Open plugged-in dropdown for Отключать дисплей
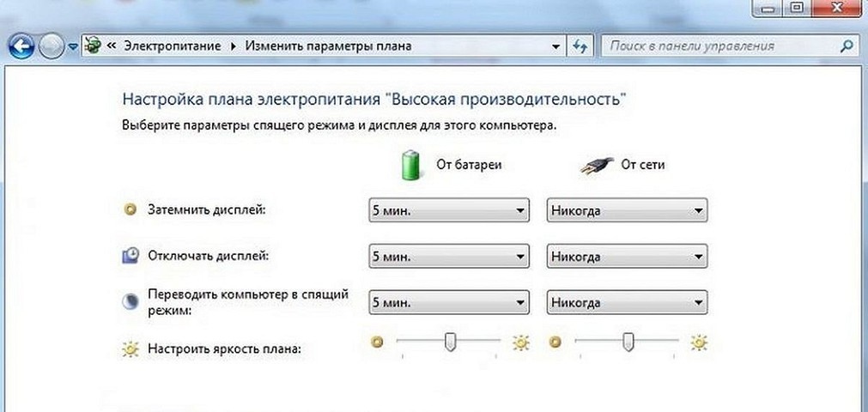 (x=628, y=257)
